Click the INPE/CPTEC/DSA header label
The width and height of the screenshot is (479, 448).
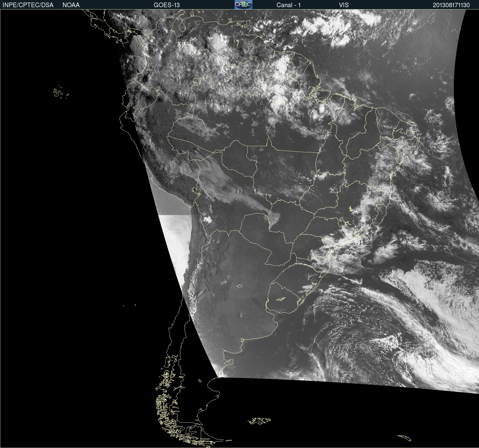tap(28, 5)
